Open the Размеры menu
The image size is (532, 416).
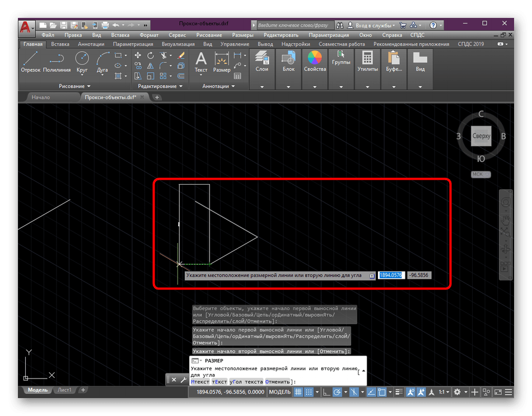pyautogui.click(x=242, y=35)
